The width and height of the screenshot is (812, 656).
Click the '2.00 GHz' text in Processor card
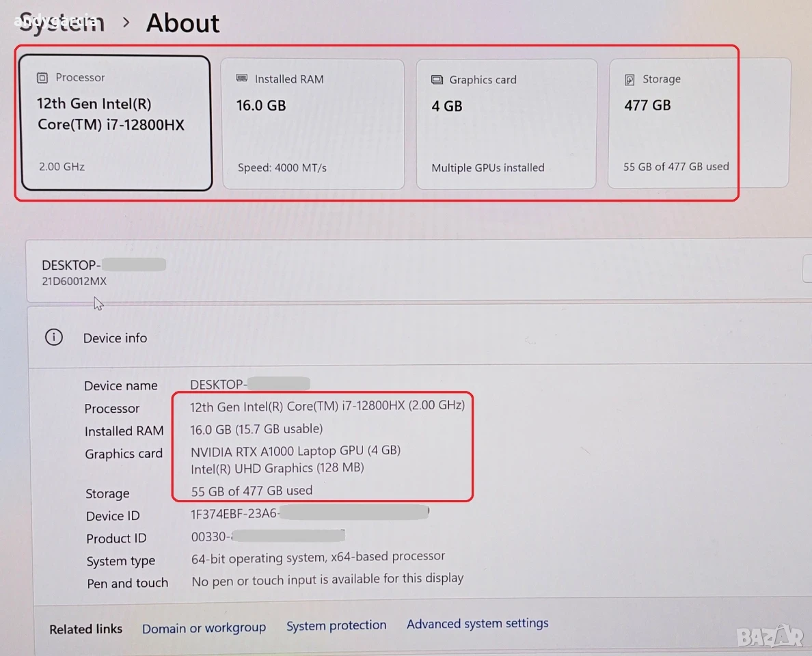tap(62, 167)
